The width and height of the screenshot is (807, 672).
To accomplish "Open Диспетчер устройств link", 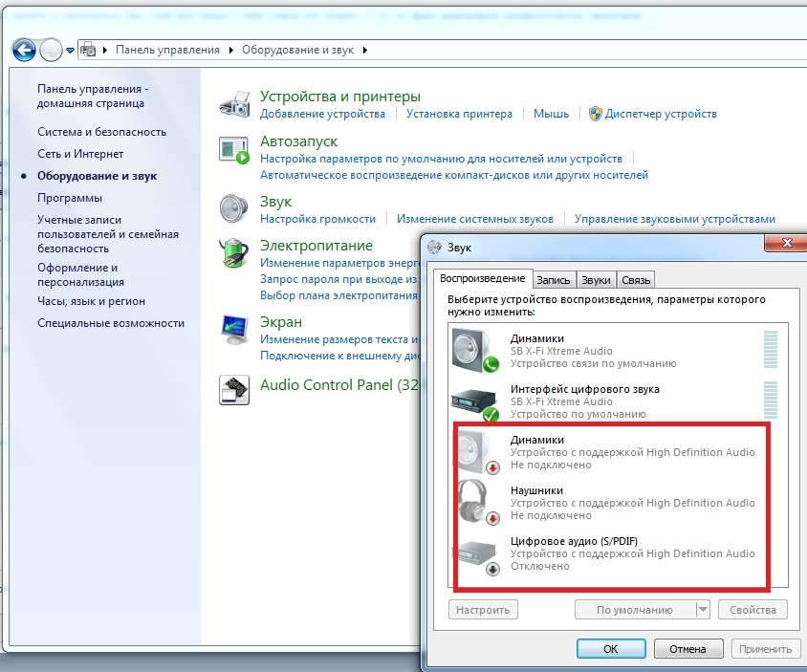I will 661,114.
